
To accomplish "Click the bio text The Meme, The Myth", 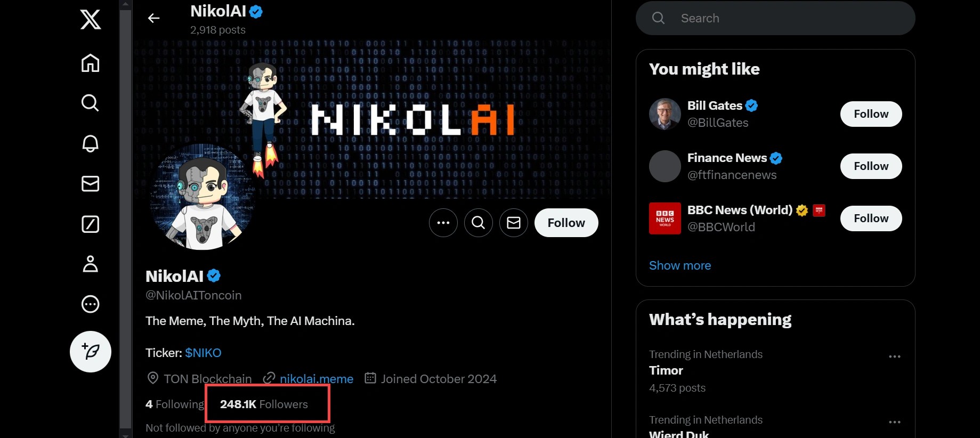I will [250, 321].
